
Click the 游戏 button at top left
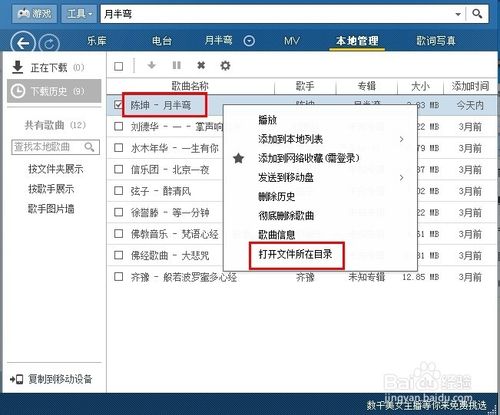pos(35,14)
